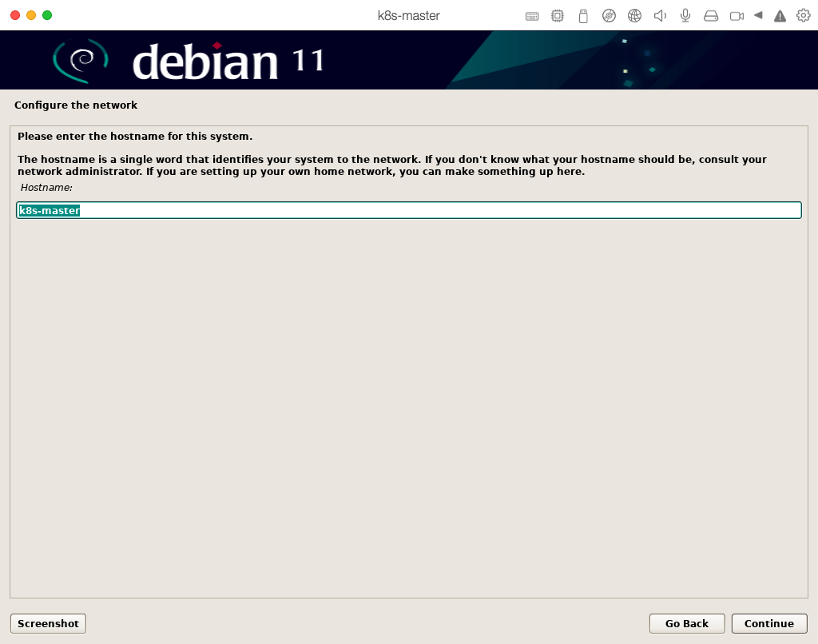Image resolution: width=818 pixels, height=644 pixels.
Task: Click the Debian swirl logo in the banner
Action: point(81,60)
